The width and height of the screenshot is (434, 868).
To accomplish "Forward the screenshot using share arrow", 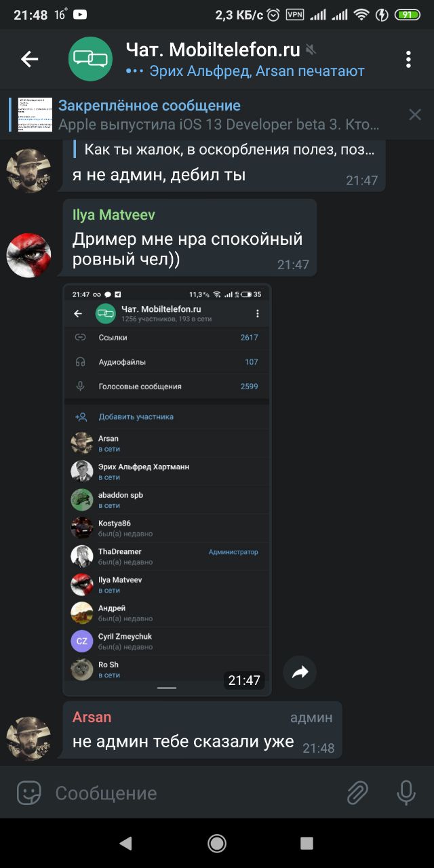I will tap(300, 672).
